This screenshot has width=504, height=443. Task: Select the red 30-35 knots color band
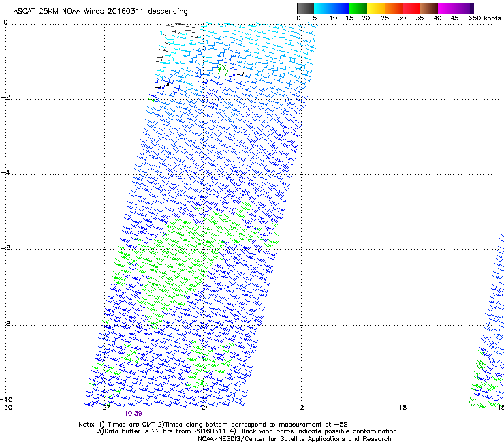pos(411,8)
